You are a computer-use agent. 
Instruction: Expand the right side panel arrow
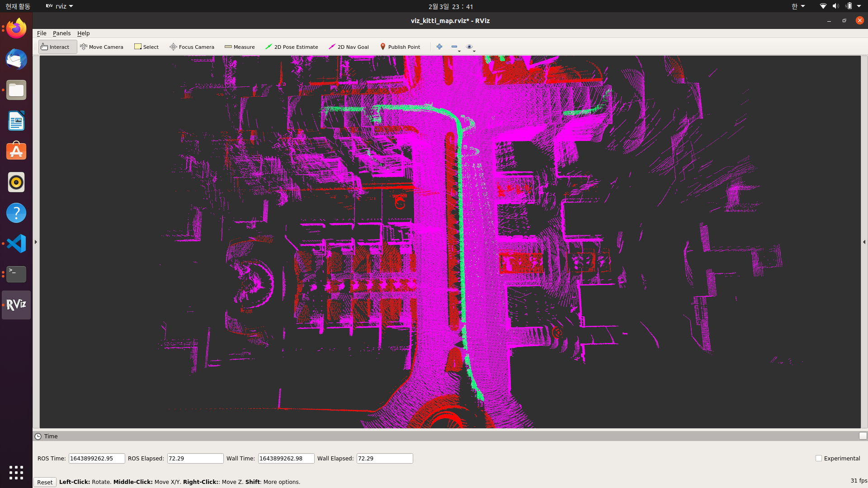coord(864,242)
